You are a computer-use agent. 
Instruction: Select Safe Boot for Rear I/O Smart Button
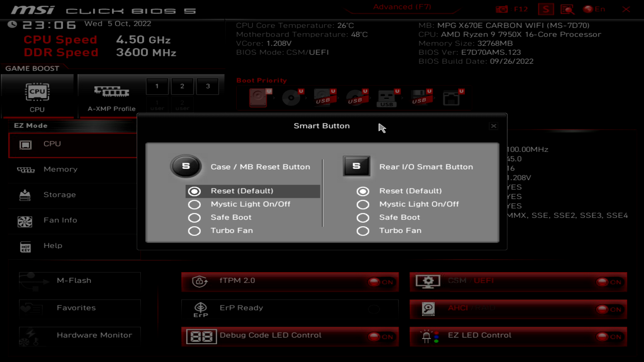363,218
